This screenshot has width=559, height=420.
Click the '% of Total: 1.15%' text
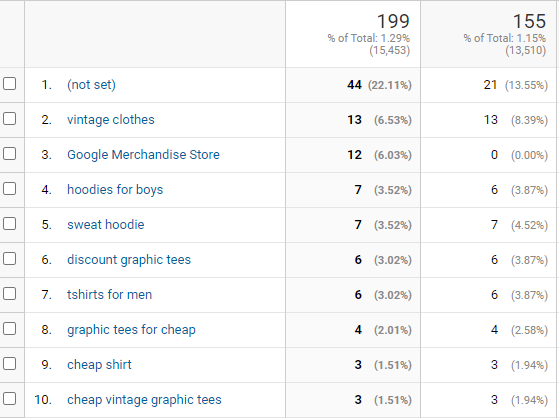(x=504, y=38)
